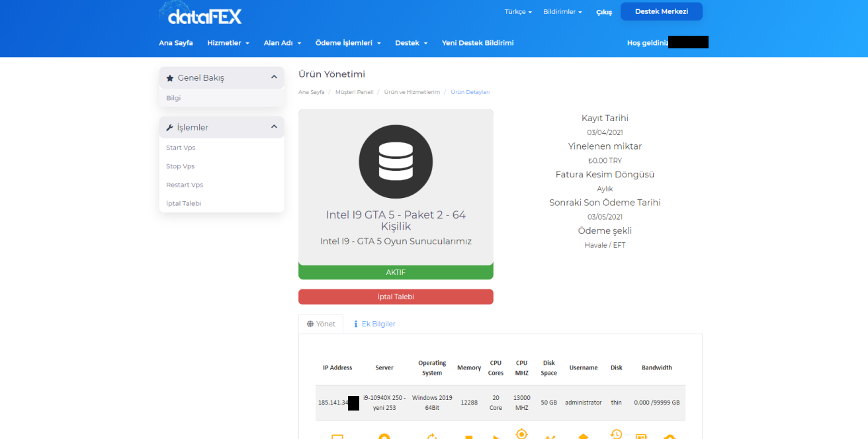This screenshot has width=868, height=439.
Task: Click the Hoş geldiniz greeting text
Action: click(x=648, y=43)
